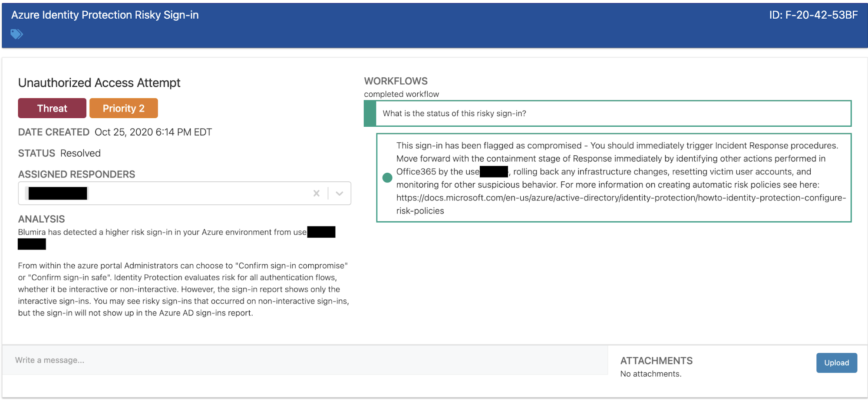Click the date Oct 25, 2020 6:14 PM EDT
868x401 pixels.
(x=153, y=132)
